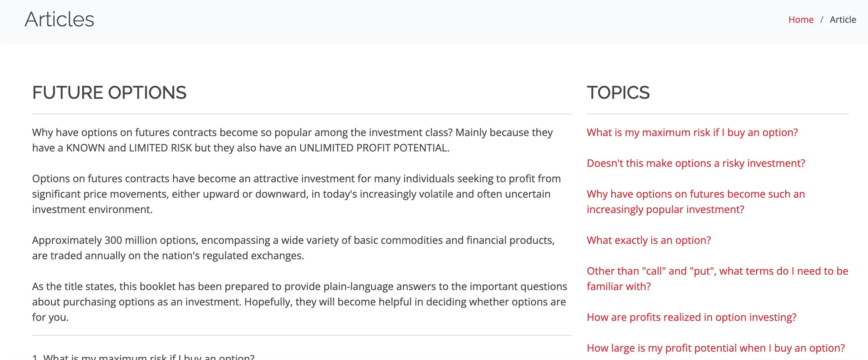
Task: Click the phrase UNLIMITED PROFIT POTENTIAL
Action: 373,148
